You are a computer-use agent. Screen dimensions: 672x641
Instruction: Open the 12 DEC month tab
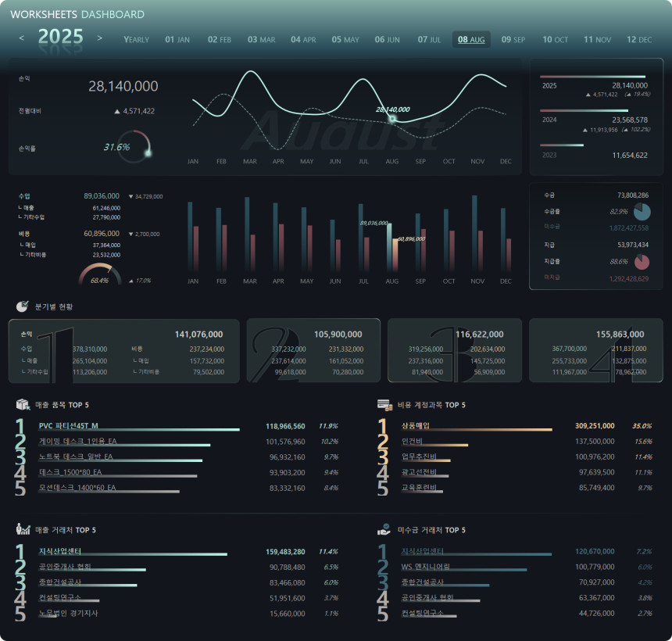tap(638, 39)
